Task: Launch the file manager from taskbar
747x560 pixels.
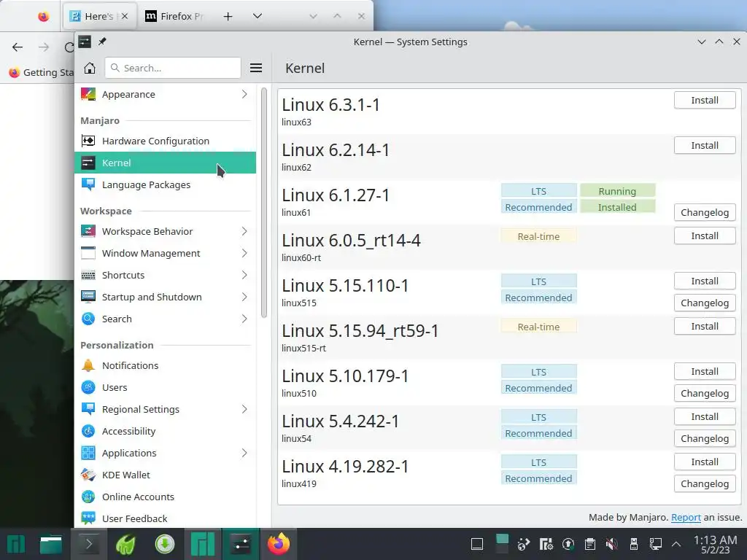Action: (51, 544)
